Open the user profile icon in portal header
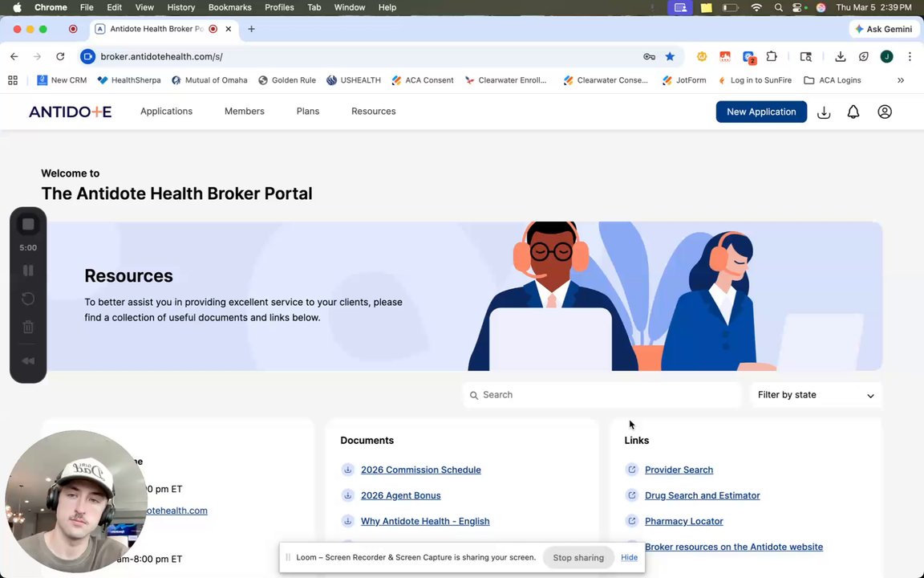This screenshot has width=924, height=578. point(885,112)
